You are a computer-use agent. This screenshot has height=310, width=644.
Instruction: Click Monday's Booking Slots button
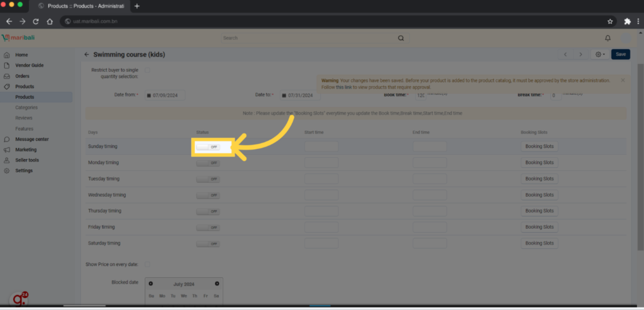pyautogui.click(x=539, y=163)
